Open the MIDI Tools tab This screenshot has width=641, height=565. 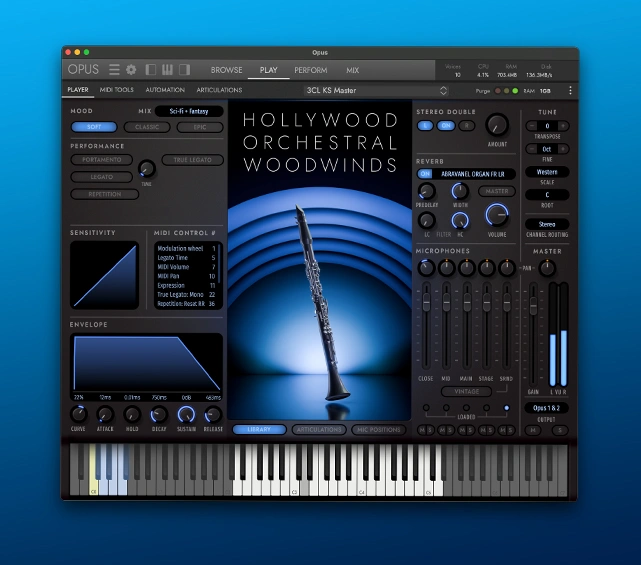(117, 90)
